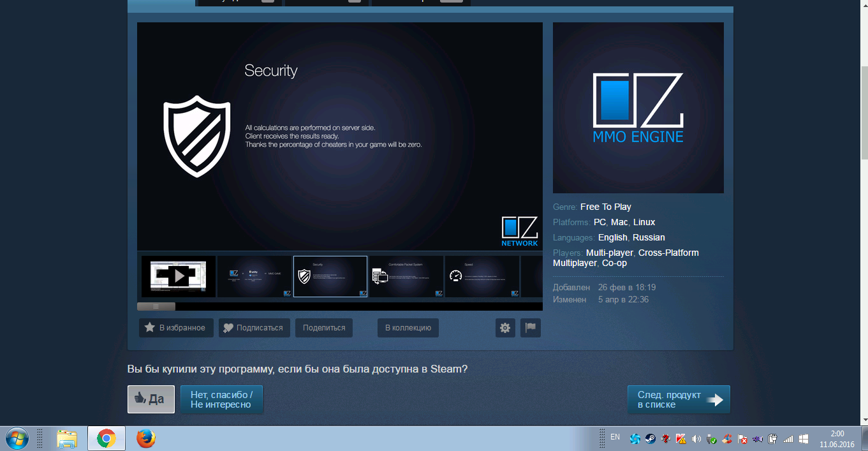868x451 pixels.
Task: Open the CCleaner tray icon
Action: pyautogui.click(x=727, y=439)
